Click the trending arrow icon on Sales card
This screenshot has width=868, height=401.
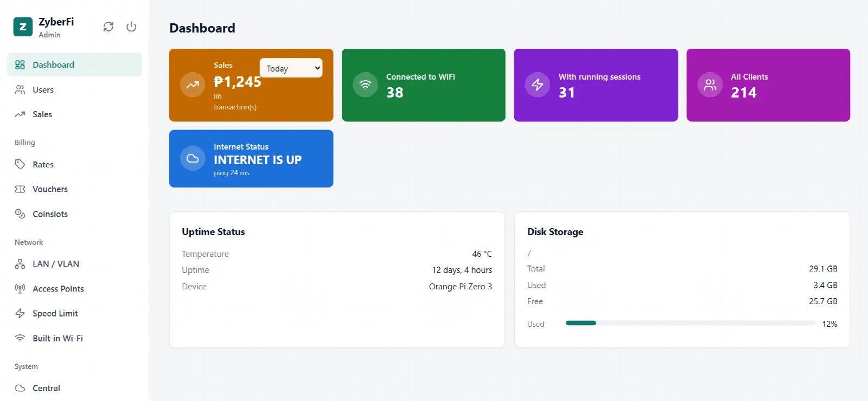point(193,85)
